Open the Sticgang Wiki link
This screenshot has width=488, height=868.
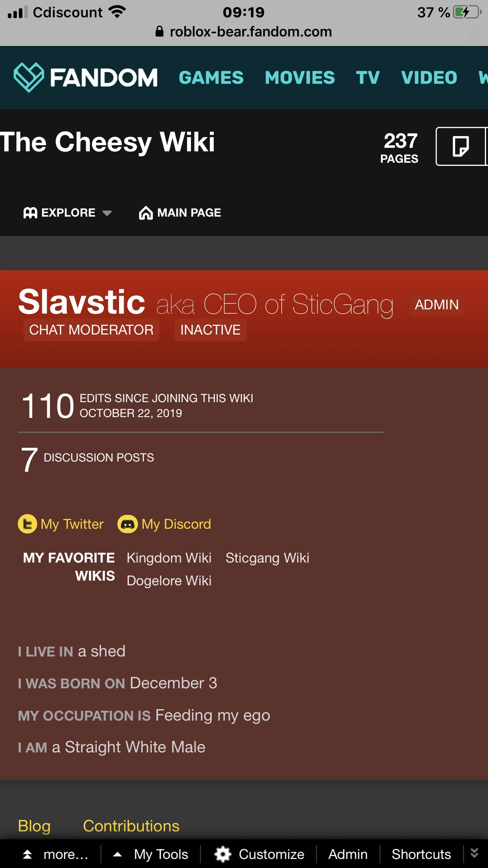click(267, 558)
